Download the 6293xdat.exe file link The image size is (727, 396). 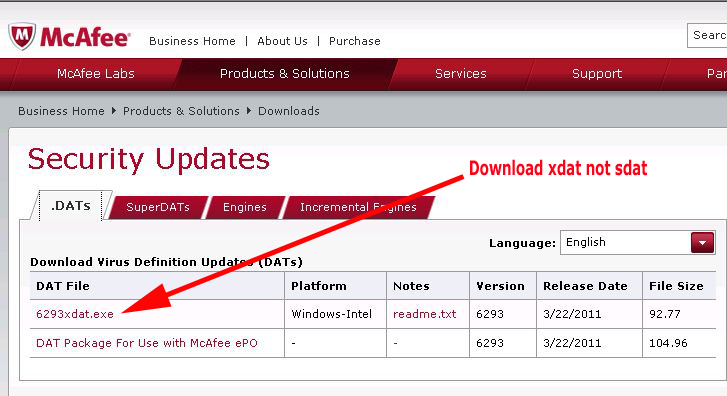75,314
